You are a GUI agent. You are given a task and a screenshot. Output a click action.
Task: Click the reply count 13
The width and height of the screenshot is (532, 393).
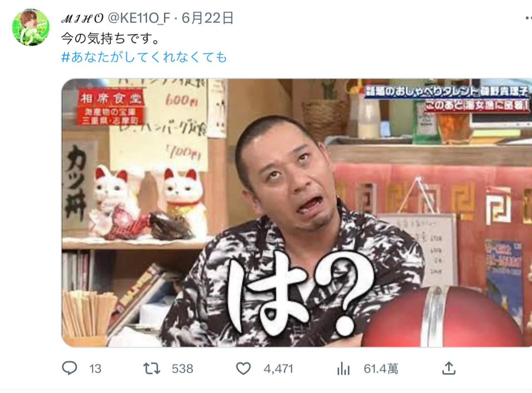coord(95,368)
